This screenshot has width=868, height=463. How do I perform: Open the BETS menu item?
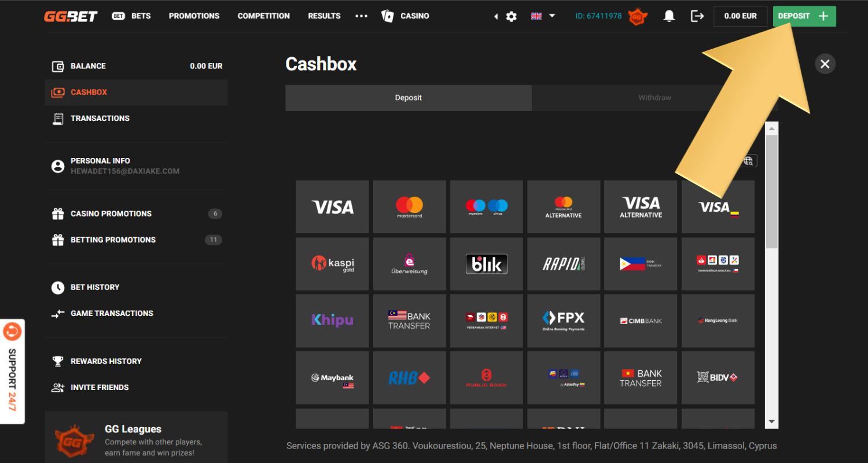[x=131, y=16]
